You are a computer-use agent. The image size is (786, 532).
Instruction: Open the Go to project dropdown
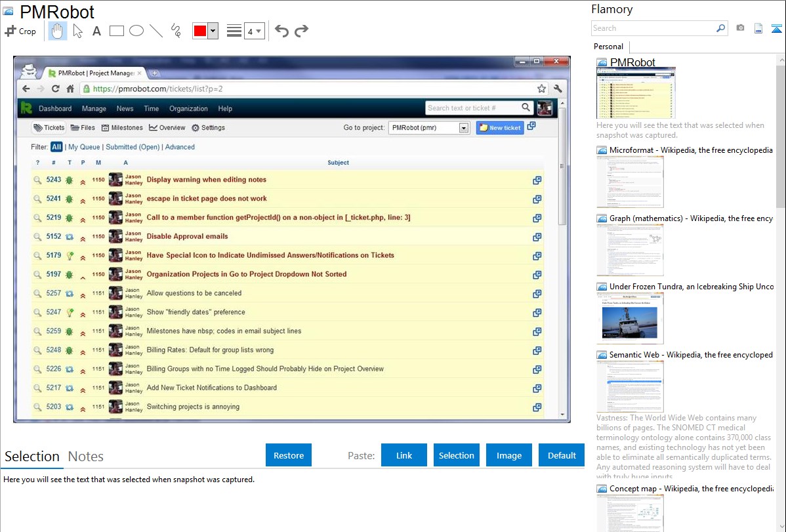[428, 128]
